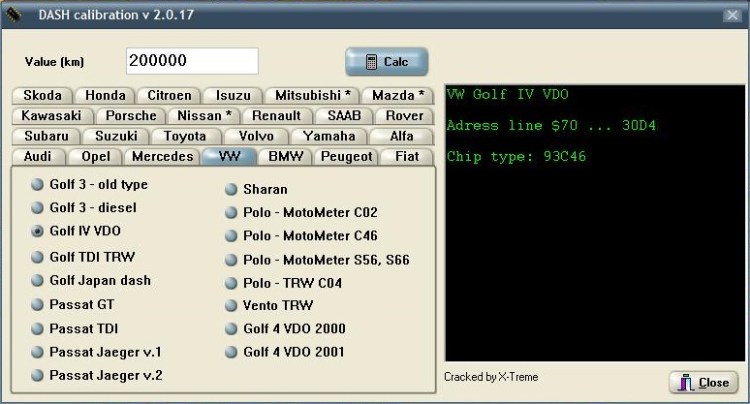This screenshot has width=750, height=404.
Task: Switch to the Toyota tab
Action: coord(184,136)
